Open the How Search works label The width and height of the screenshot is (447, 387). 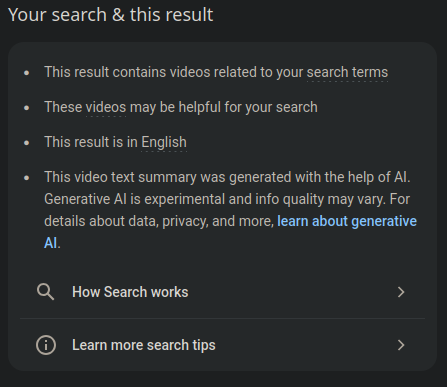pos(130,292)
